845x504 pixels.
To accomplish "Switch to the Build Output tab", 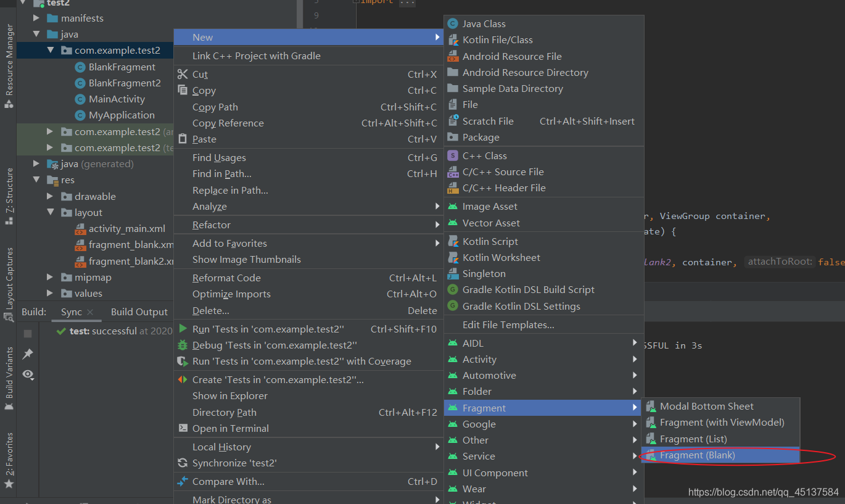I will tap(139, 312).
